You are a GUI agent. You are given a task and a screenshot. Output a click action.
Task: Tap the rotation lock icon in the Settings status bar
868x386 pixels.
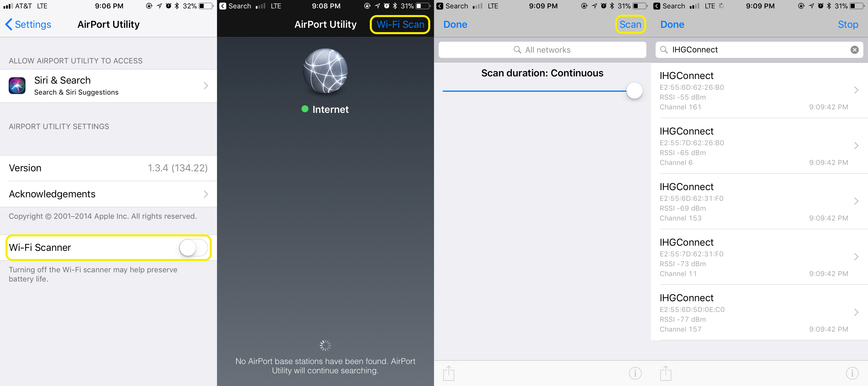tap(149, 6)
